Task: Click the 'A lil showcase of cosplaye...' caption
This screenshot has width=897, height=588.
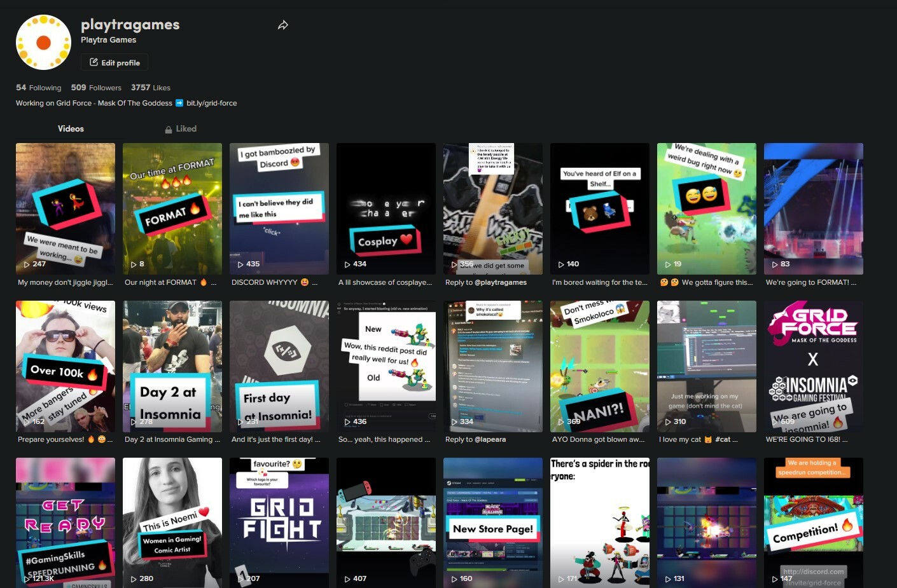Action: 385,282
